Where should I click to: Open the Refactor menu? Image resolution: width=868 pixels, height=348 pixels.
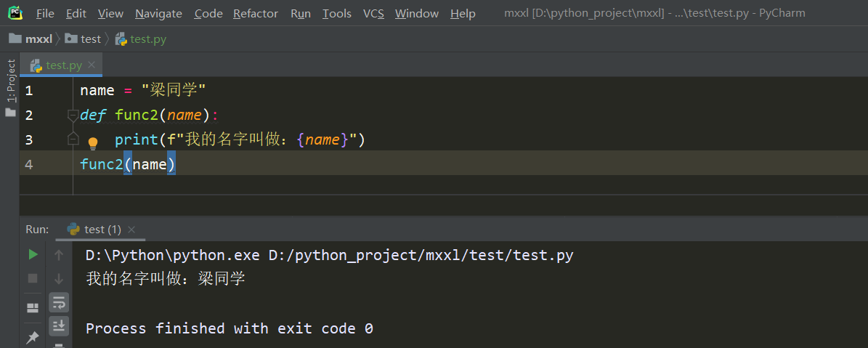255,13
